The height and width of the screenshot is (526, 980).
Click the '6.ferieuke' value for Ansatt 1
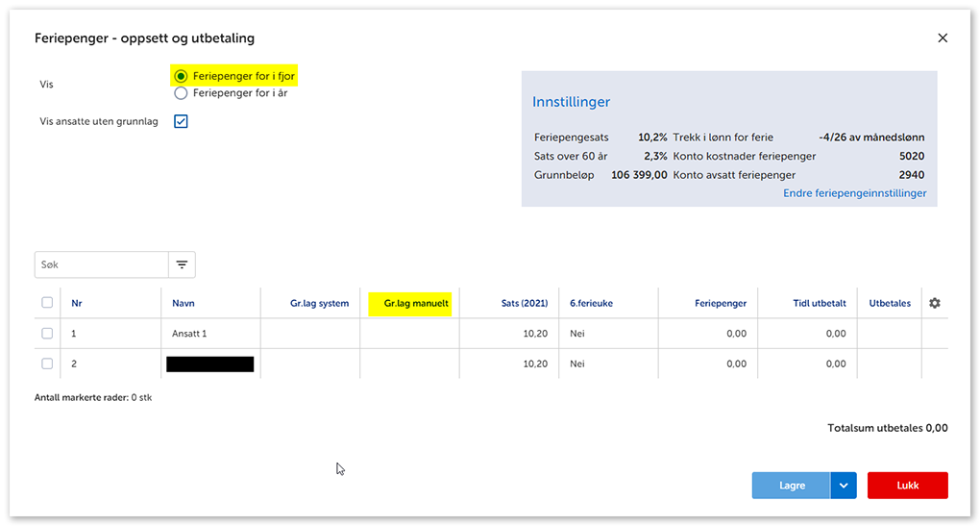[577, 334]
